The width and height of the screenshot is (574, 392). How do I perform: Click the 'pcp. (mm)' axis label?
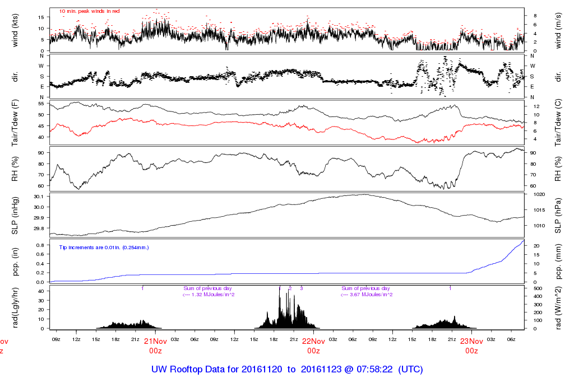point(558,262)
